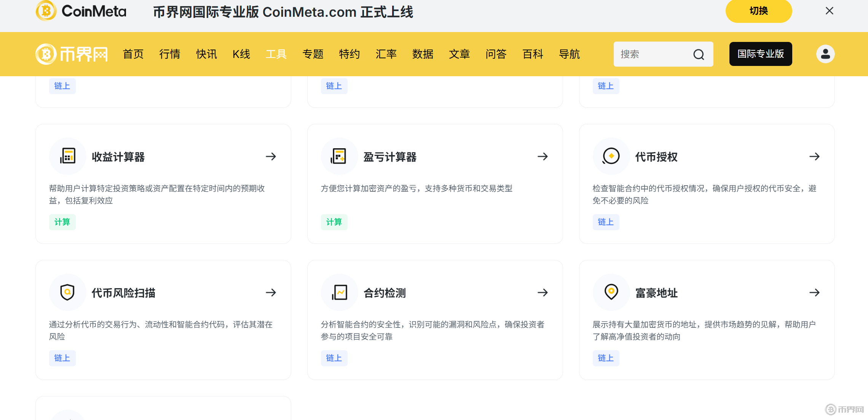This screenshot has height=420, width=868.
Task: Open the user account avatar icon
Action: click(825, 54)
